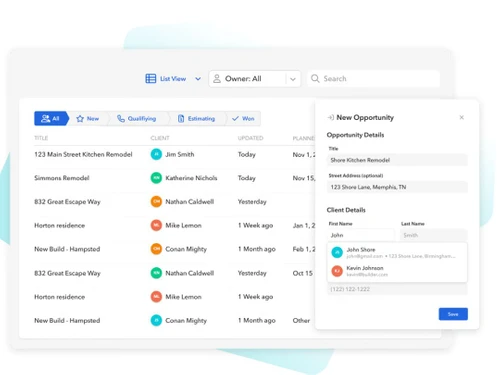Open the Simmons Remodel opportunity
The width and height of the screenshot is (500, 375).
(x=62, y=178)
